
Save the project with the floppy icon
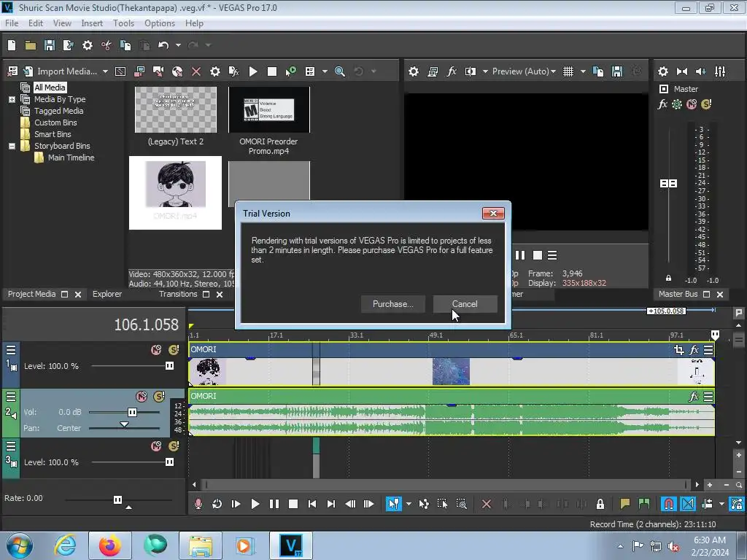pyautogui.click(x=49, y=45)
